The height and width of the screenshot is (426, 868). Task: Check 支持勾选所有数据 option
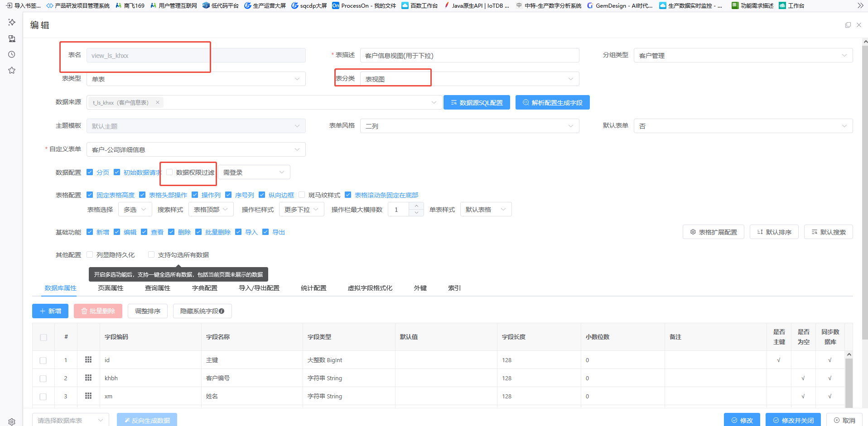click(151, 254)
